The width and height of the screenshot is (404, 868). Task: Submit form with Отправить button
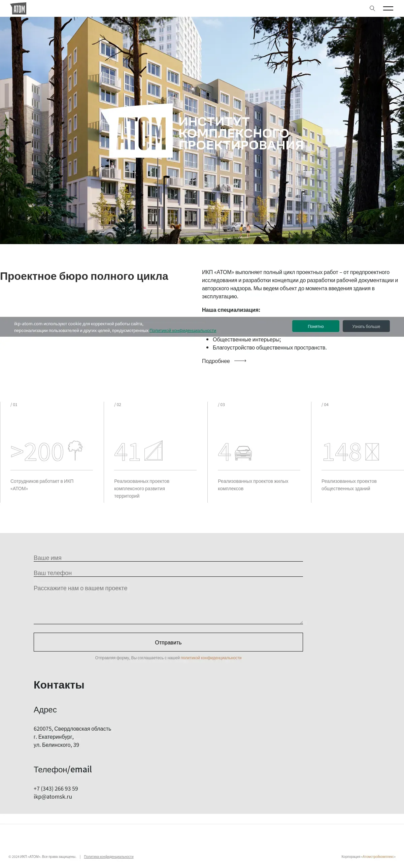click(x=168, y=642)
